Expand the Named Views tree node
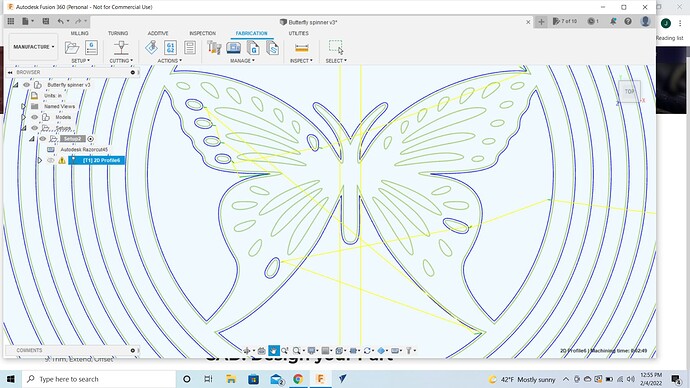 pyautogui.click(x=24, y=106)
